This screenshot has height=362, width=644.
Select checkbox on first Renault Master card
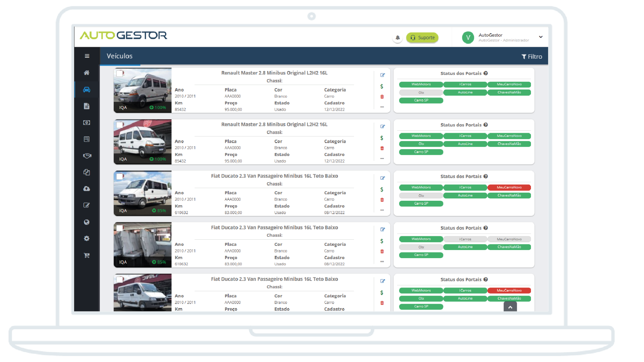coord(120,73)
